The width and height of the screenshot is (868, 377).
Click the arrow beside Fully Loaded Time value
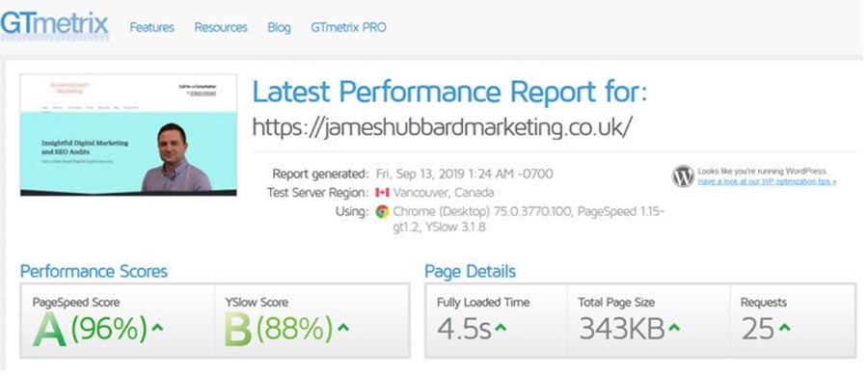point(501,328)
